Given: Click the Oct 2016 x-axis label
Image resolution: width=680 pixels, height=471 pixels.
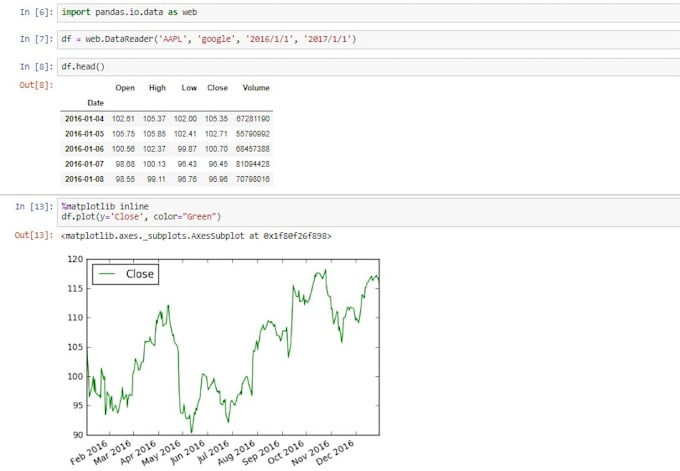Looking at the screenshot, I should click(x=286, y=453).
